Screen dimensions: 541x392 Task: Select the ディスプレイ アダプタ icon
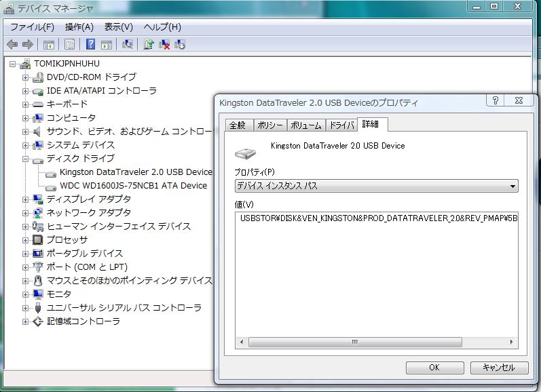(38, 199)
